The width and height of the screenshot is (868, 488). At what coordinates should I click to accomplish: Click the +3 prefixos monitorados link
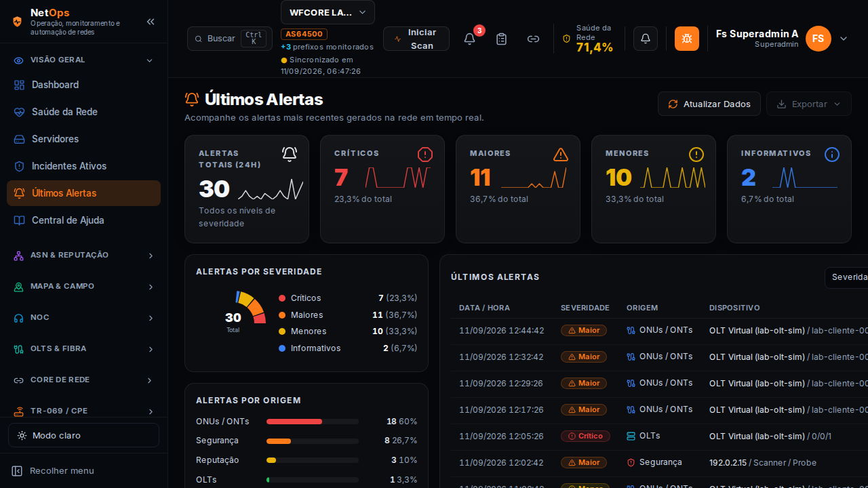coord(327,47)
